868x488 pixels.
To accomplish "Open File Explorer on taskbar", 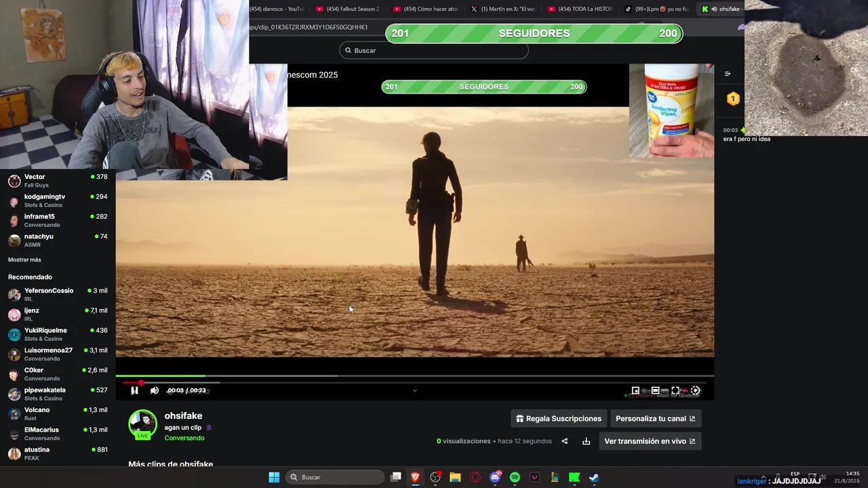I will tap(455, 477).
